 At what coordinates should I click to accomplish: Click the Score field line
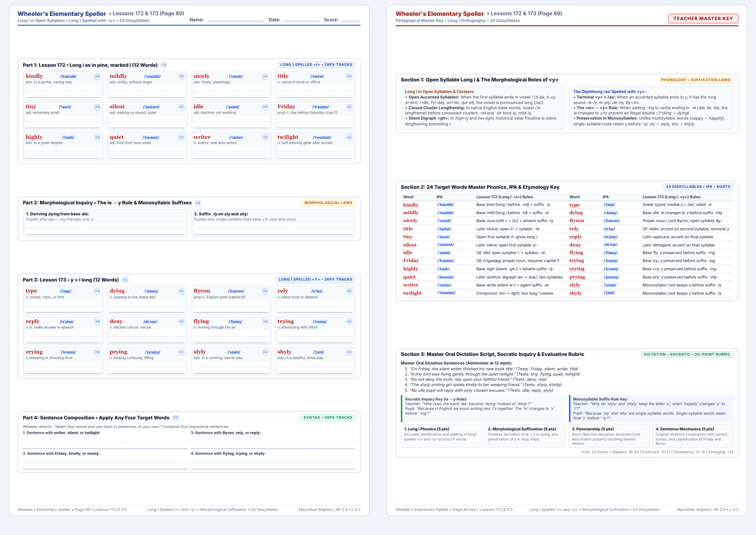(351, 20)
